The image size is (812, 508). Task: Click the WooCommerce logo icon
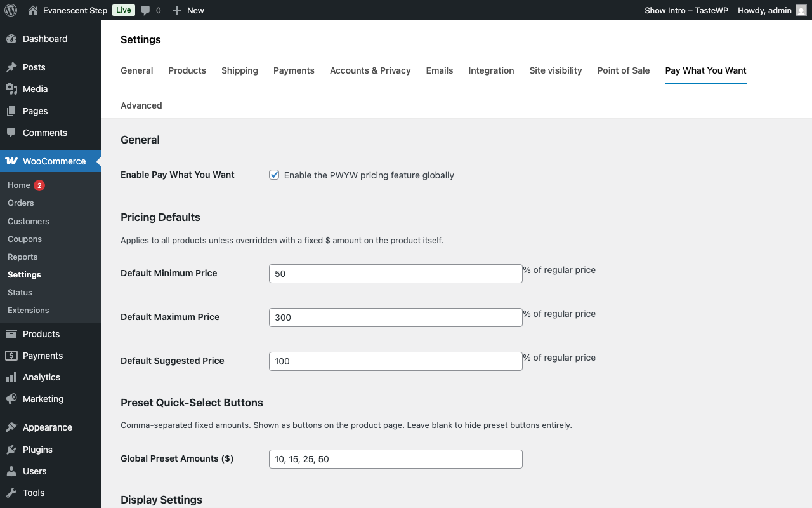click(x=11, y=161)
